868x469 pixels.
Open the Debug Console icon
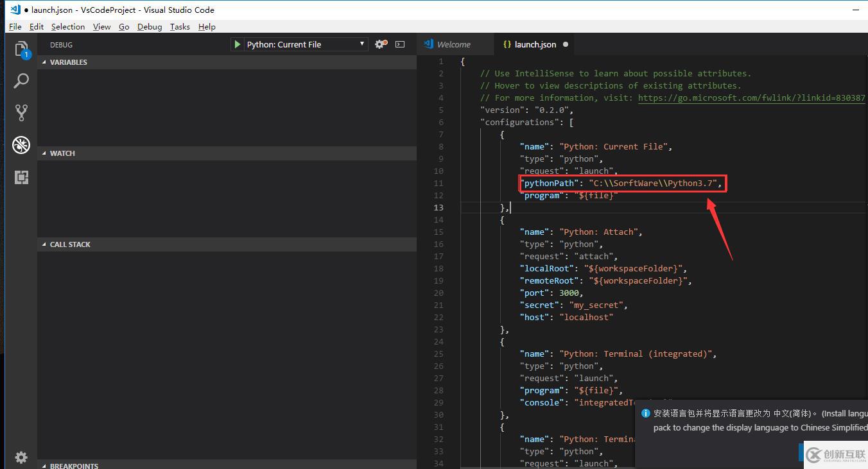[400, 44]
